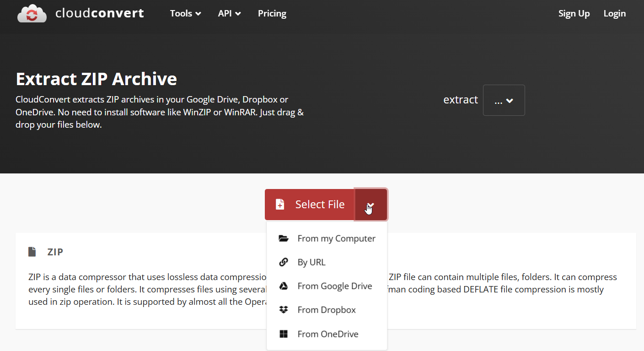Click the chain link icon beside By URL
644x351 pixels.
point(284,262)
